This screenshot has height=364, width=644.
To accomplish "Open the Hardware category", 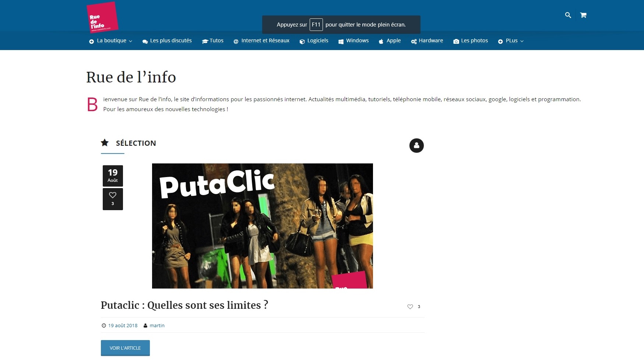I will coord(431,40).
